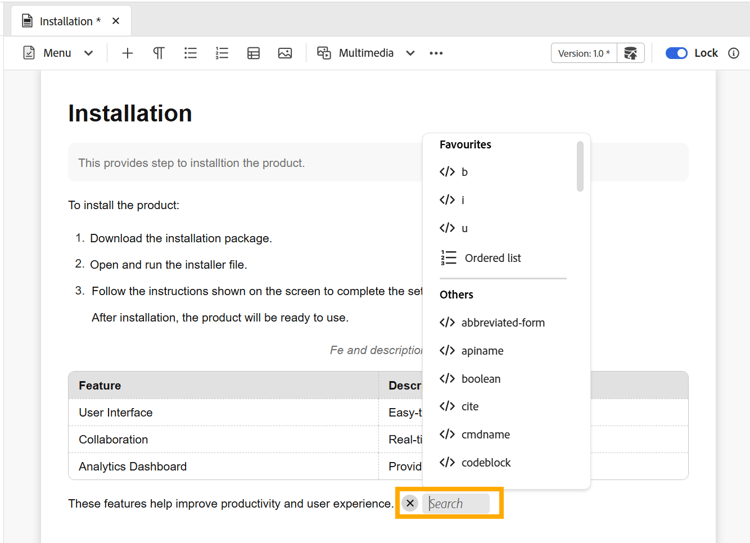Click 'These features help improve productivity' paragraph
Viewport: 750px width, 543px height.
tap(231, 504)
